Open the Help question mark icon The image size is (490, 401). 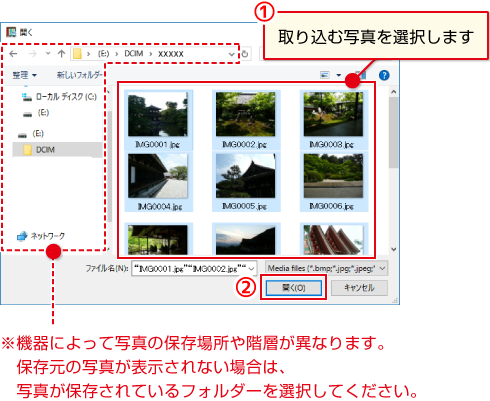pos(384,75)
